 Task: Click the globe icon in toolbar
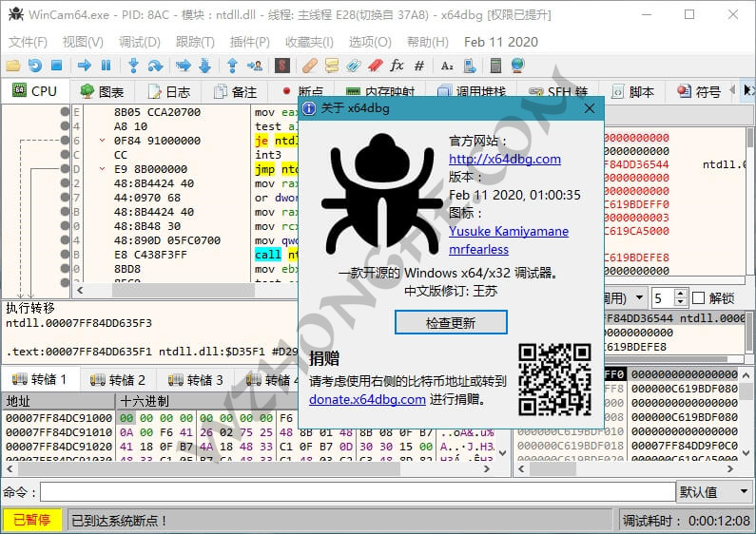click(518, 65)
